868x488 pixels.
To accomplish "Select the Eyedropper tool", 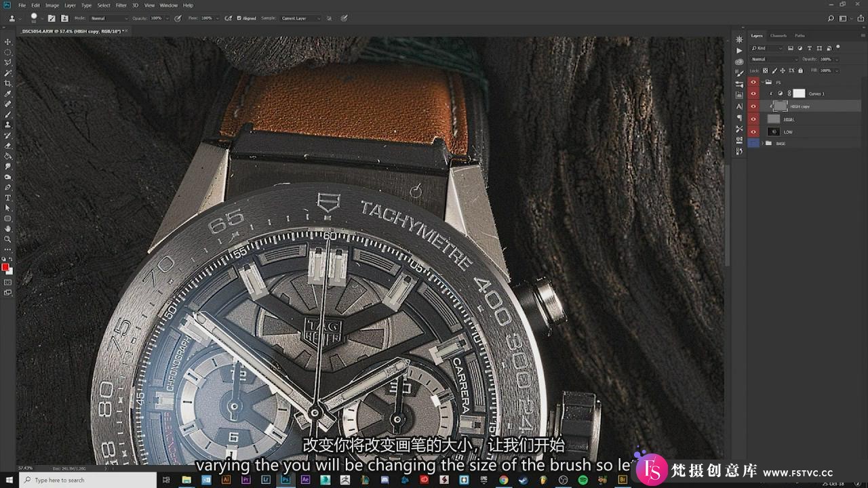I will click(8, 94).
